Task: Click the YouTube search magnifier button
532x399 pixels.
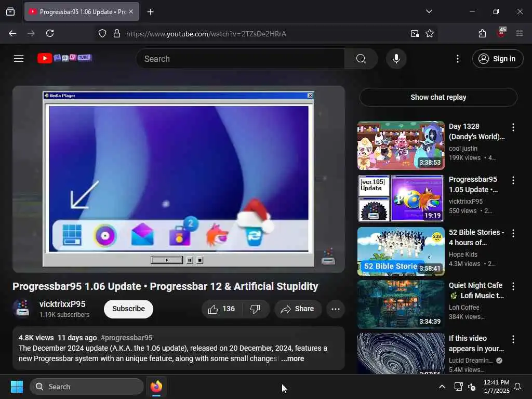Action: point(361,59)
